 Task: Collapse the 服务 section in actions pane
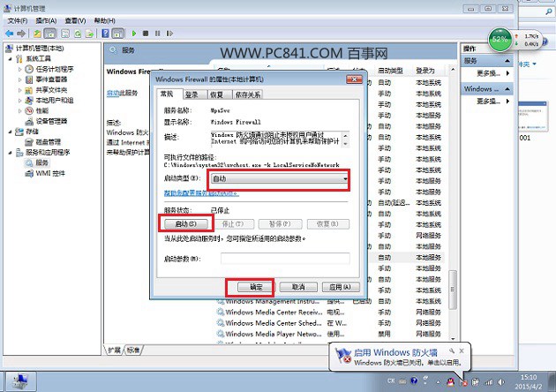point(507,61)
